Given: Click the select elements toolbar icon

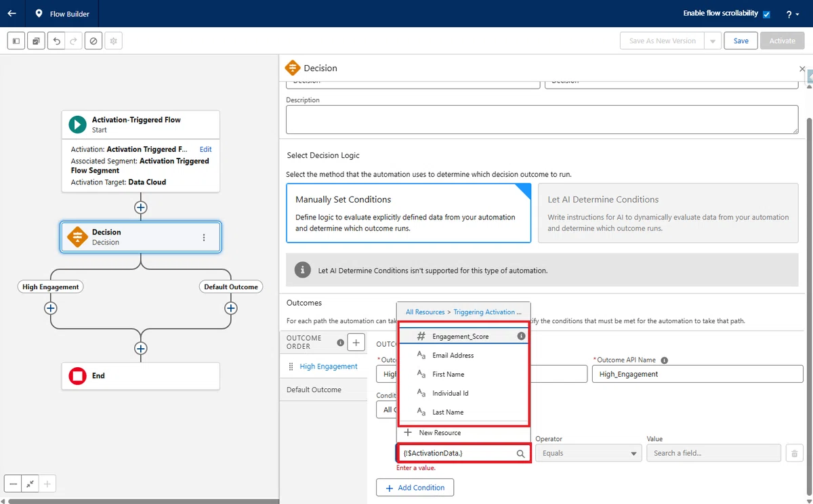Looking at the screenshot, I should coord(36,41).
